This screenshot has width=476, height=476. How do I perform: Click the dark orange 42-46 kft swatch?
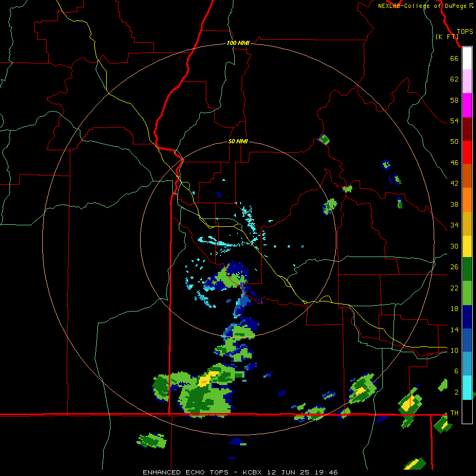467,176
